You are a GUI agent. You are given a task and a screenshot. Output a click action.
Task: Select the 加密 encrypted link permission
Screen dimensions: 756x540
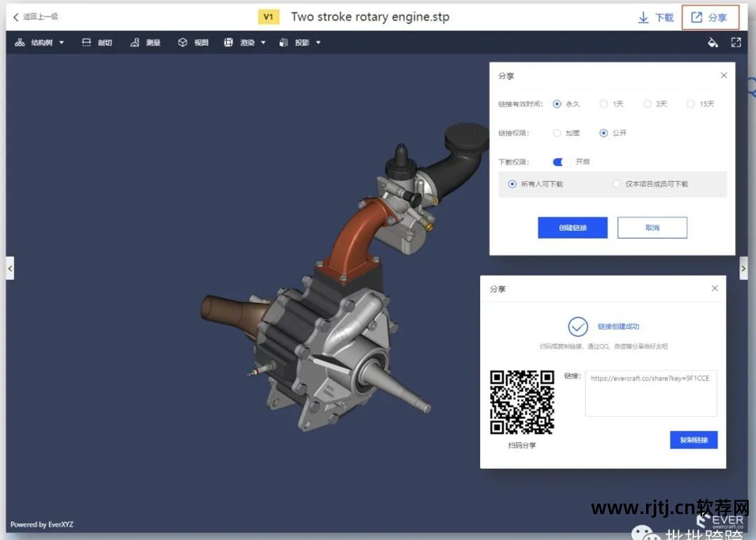[557, 133]
